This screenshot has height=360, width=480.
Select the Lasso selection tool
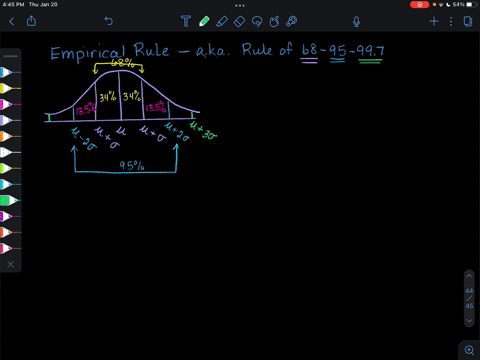click(x=257, y=21)
